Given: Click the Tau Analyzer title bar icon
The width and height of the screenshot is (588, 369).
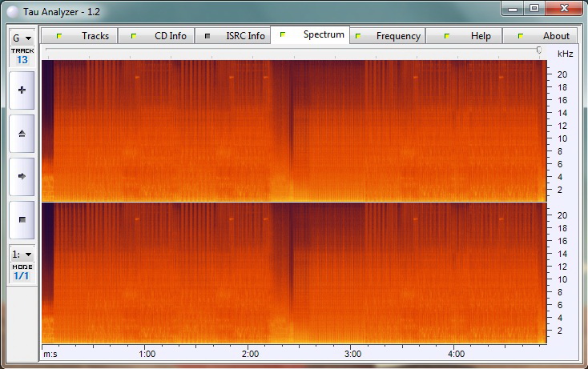Looking at the screenshot, I should click(13, 12).
